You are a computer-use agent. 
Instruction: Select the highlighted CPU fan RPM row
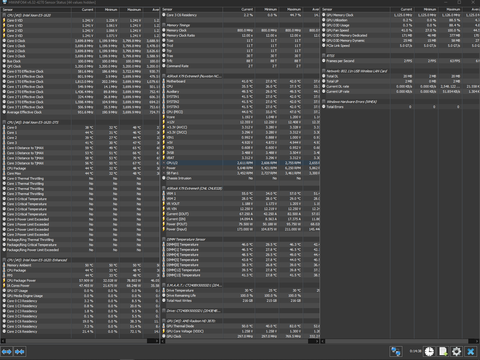pyautogui.click(x=240, y=163)
